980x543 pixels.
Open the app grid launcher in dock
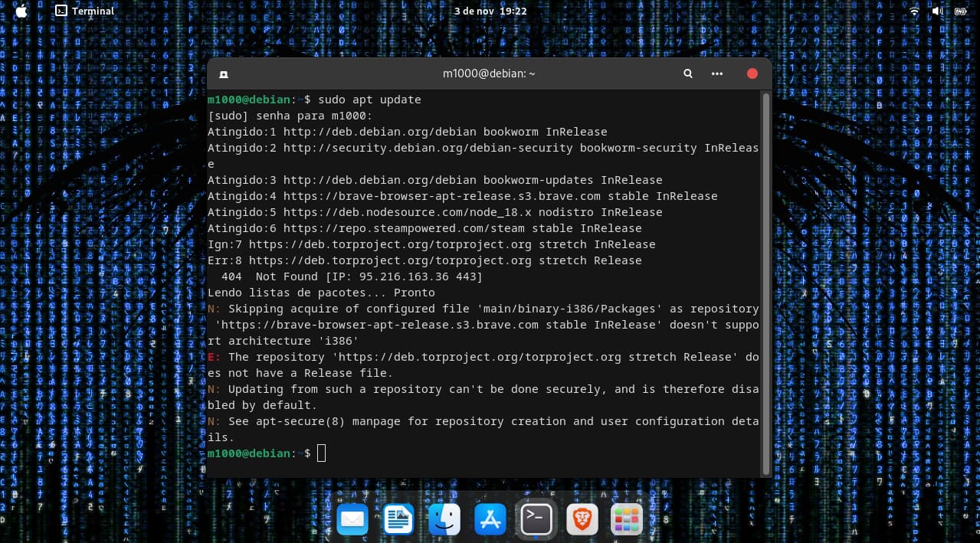pyautogui.click(x=627, y=520)
